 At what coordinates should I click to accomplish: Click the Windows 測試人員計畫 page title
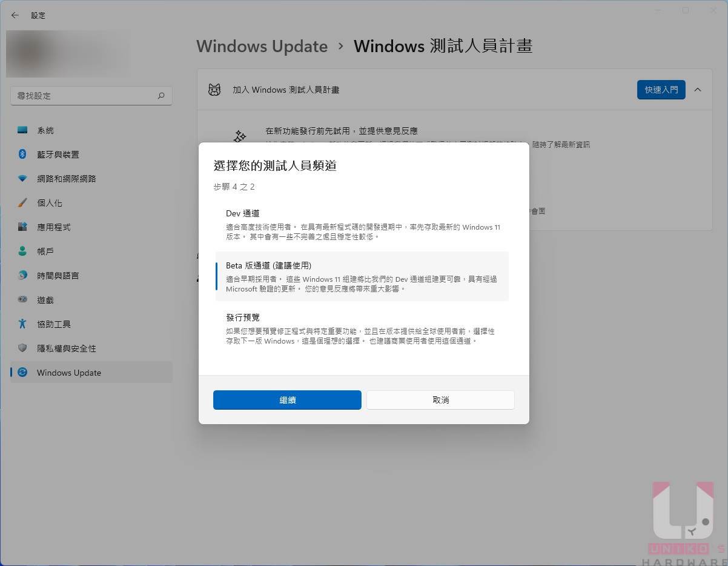(x=443, y=46)
